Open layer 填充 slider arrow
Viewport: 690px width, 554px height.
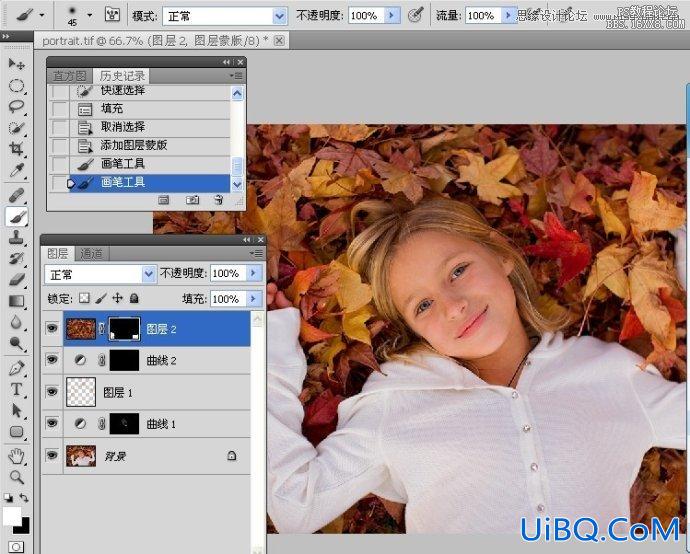click(x=253, y=299)
